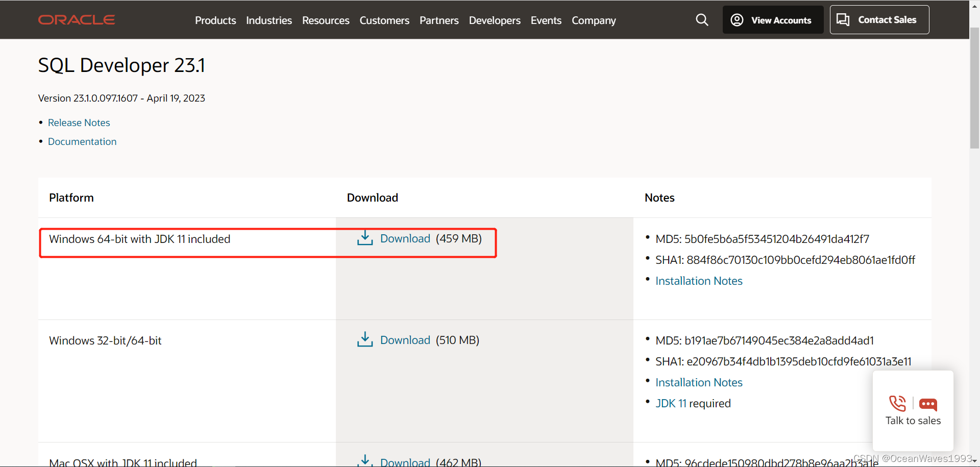Open the Documentation link
Viewport: 980px width, 467px height.
[82, 141]
